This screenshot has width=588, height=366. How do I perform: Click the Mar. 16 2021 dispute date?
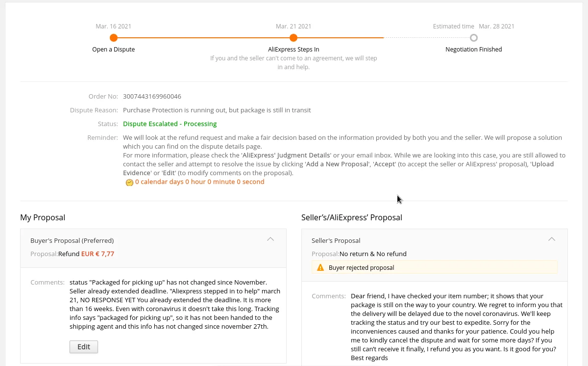coord(113,26)
